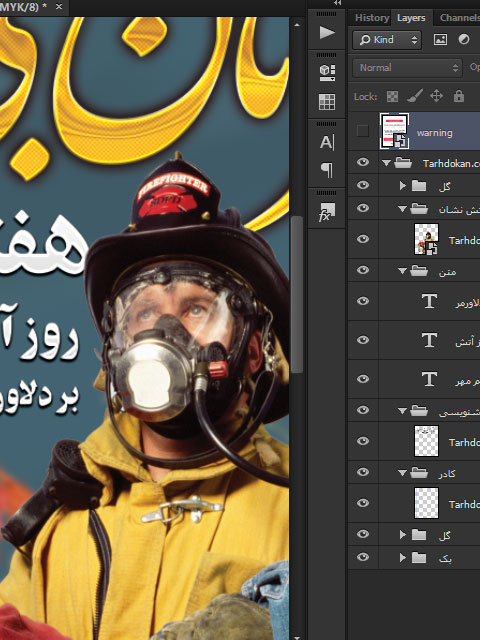Image resolution: width=480 pixels, height=640 pixels.
Task: Hide the بک group eye icon
Action: pyautogui.click(x=363, y=557)
